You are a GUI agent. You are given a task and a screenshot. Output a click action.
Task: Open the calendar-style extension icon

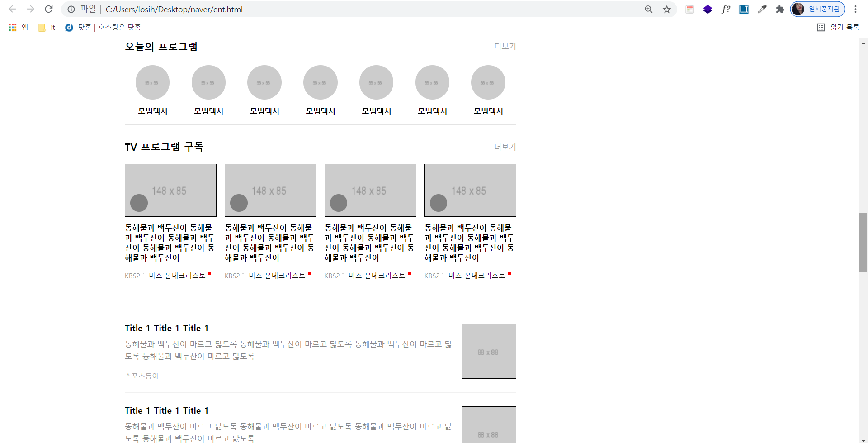pos(690,9)
